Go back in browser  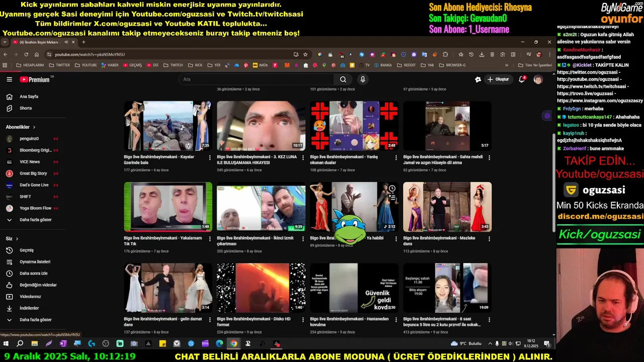coord(6,54)
